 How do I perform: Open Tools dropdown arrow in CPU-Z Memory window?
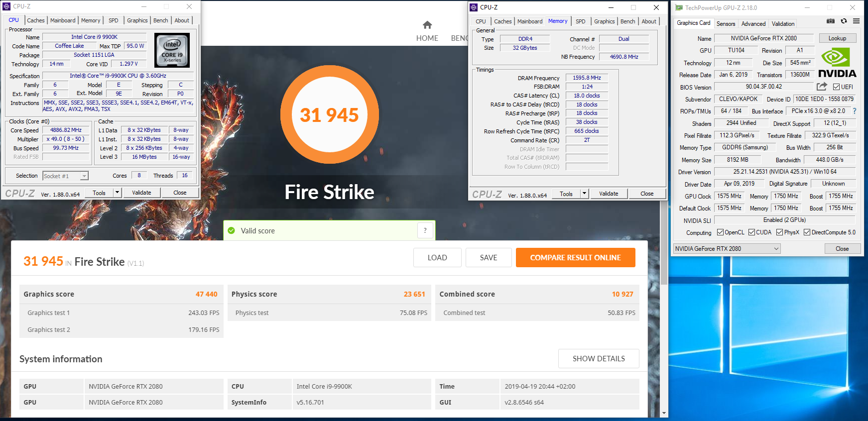584,194
